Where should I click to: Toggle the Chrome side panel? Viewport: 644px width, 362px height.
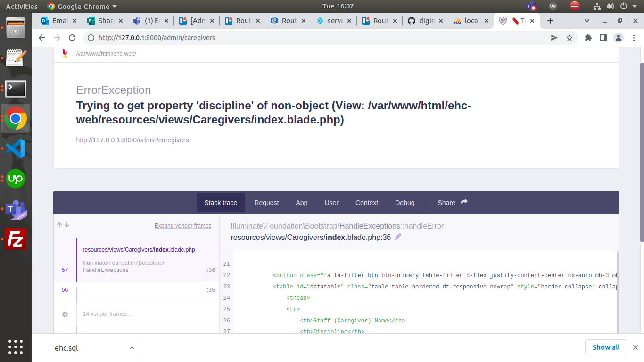tap(603, 38)
